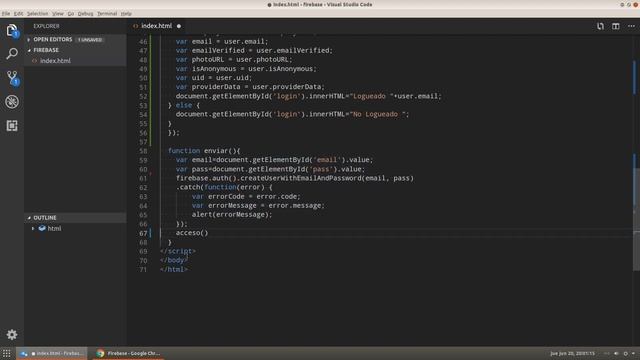Click the closing '</script>' tag
Screen dimensions: 640x360
(178, 251)
